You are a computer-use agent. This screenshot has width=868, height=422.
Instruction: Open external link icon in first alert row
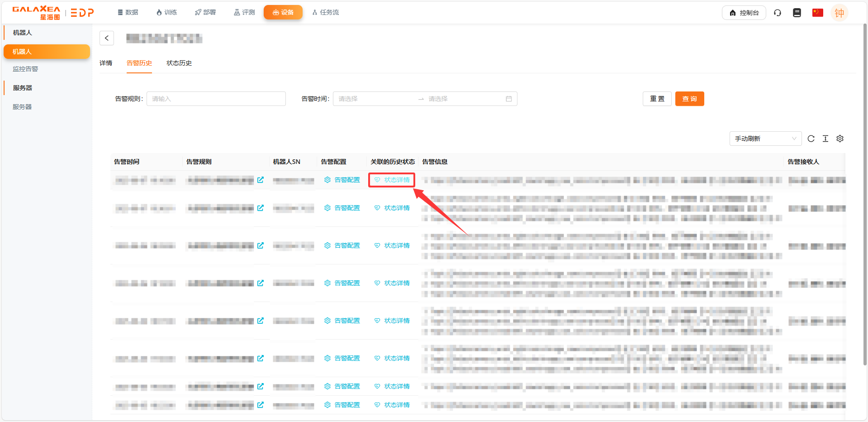(x=261, y=180)
